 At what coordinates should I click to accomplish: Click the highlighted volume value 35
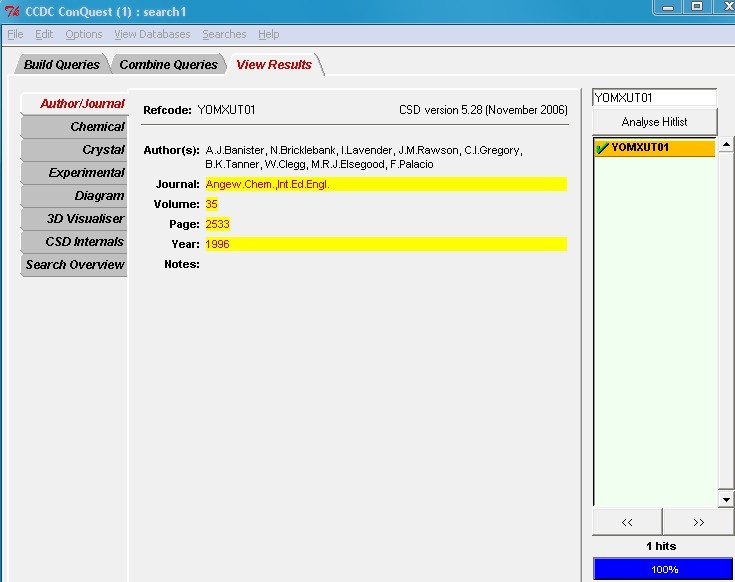[x=211, y=204]
